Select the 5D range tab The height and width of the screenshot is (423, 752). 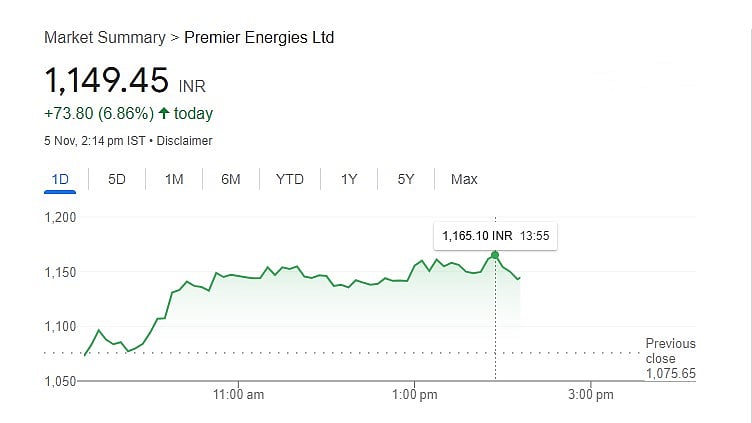click(x=117, y=180)
